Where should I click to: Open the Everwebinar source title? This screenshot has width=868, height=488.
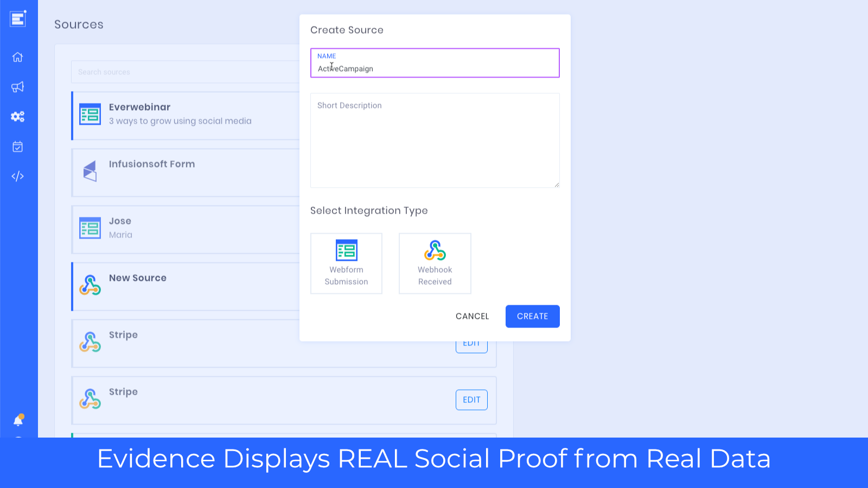(139, 107)
